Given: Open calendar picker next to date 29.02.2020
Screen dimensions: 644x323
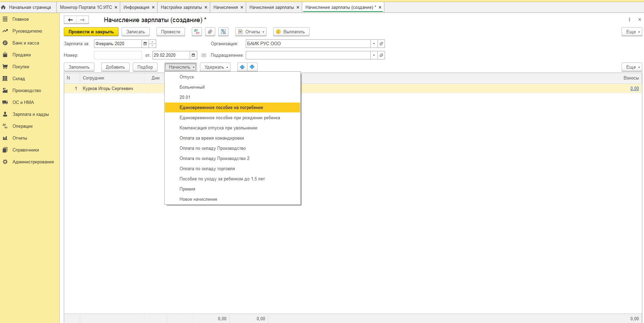Looking at the screenshot, I should [193, 55].
